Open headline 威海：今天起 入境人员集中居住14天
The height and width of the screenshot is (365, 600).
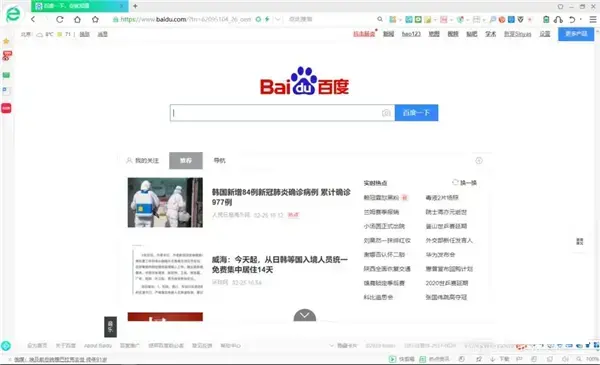click(x=280, y=265)
